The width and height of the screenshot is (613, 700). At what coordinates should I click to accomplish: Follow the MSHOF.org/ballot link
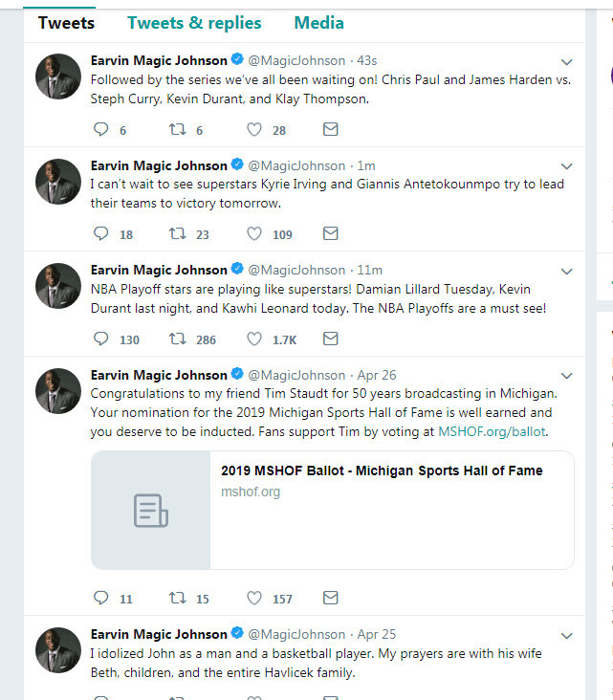(x=492, y=431)
